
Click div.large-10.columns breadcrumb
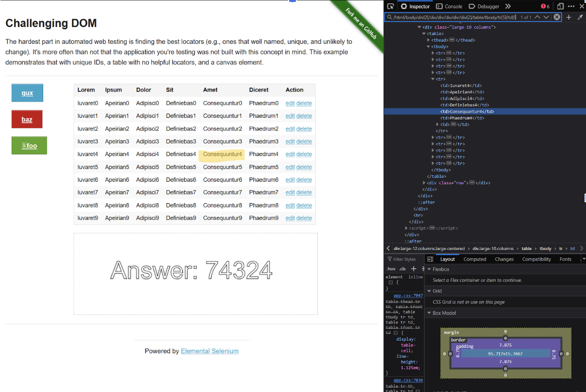[x=493, y=248]
